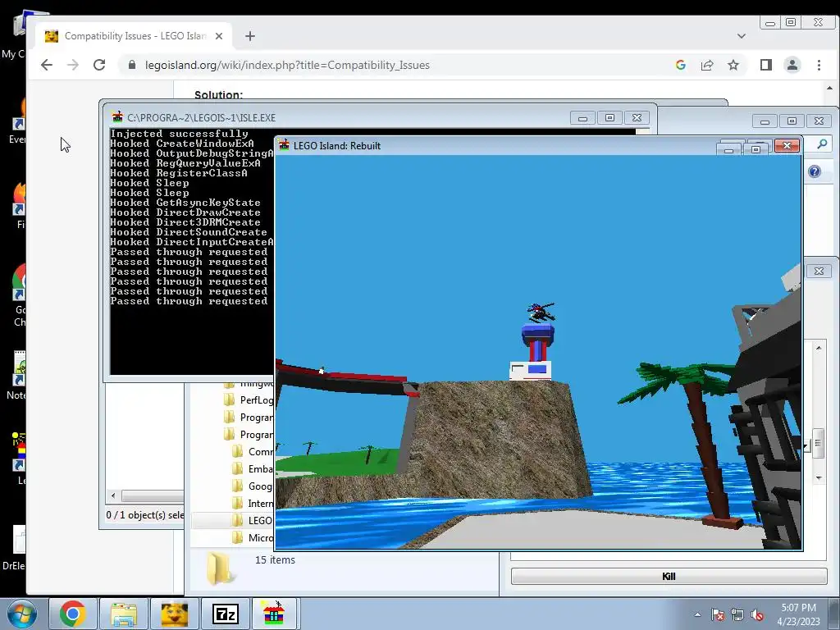Bookmark this page with the star
The width and height of the screenshot is (840, 630).
[733, 65]
